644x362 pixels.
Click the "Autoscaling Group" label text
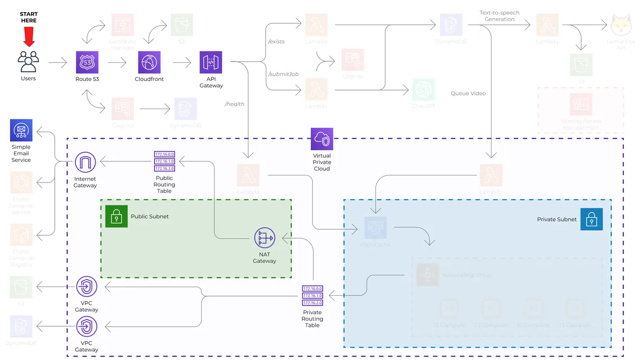(467, 276)
